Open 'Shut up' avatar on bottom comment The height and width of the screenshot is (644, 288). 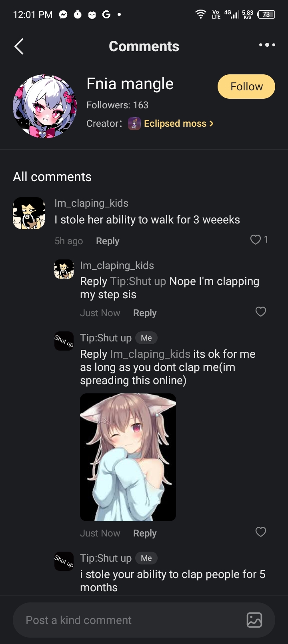(x=64, y=561)
